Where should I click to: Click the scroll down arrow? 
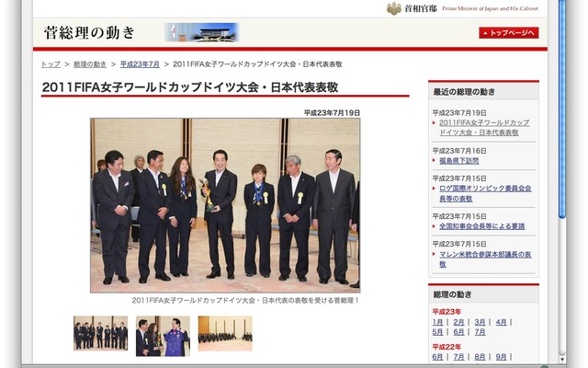pyautogui.click(x=561, y=359)
